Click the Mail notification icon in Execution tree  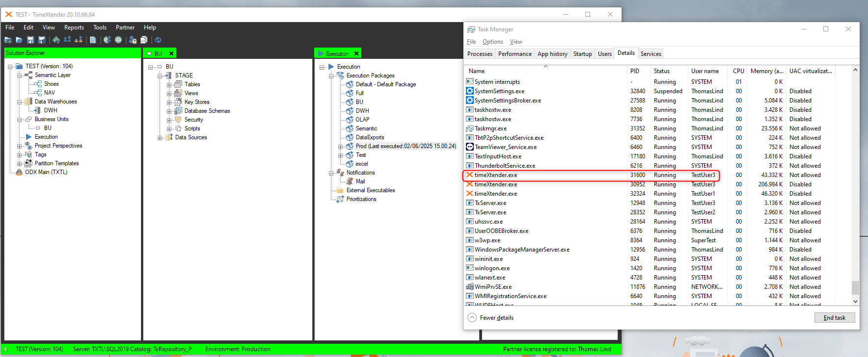click(350, 181)
